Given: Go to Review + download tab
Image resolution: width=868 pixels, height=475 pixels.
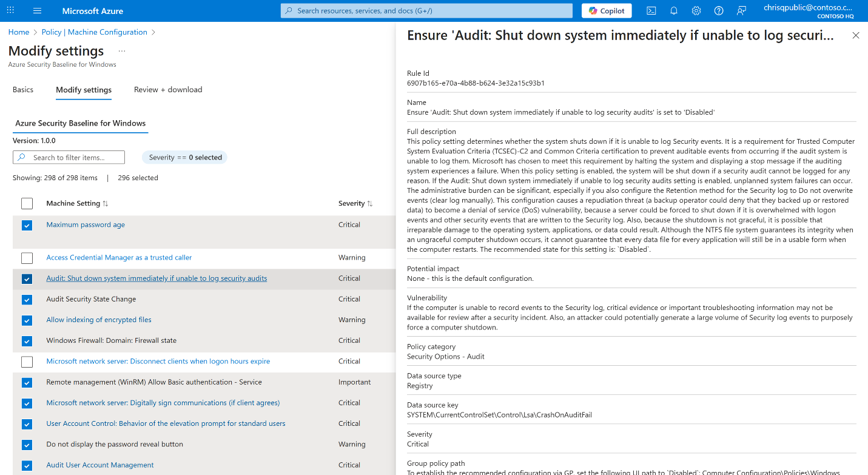Looking at the screenshot, I should 168,90.
